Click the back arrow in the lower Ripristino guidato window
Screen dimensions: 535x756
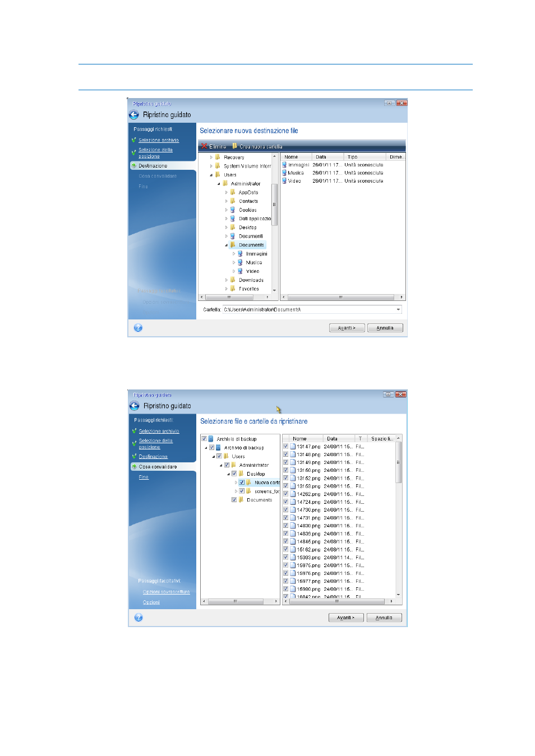click(135, 406)
